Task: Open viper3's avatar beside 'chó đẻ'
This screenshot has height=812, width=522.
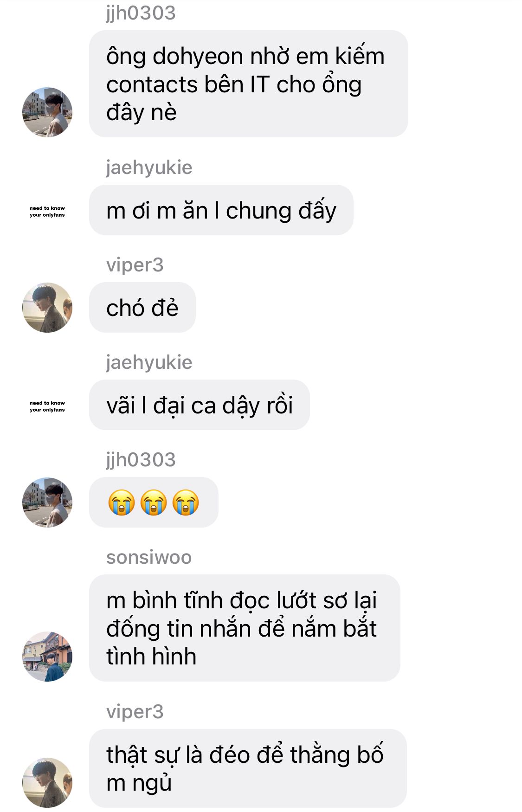Action: 47,307
